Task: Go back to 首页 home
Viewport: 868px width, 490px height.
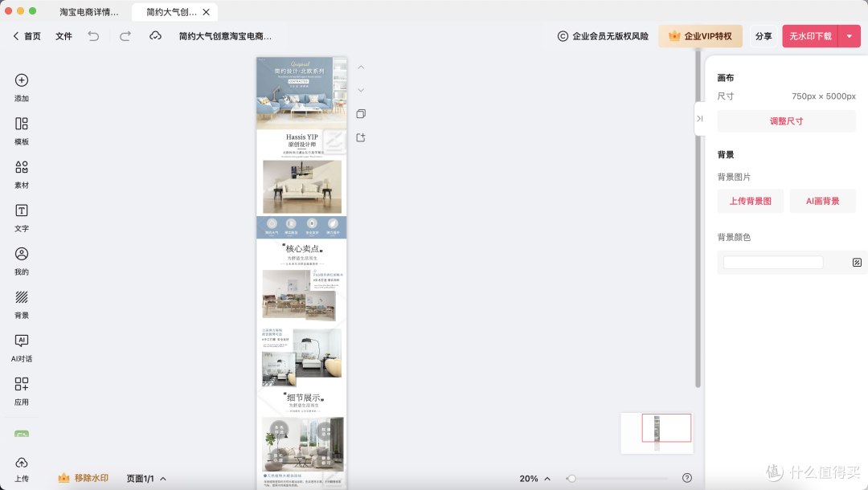Action: pos(27,36)
